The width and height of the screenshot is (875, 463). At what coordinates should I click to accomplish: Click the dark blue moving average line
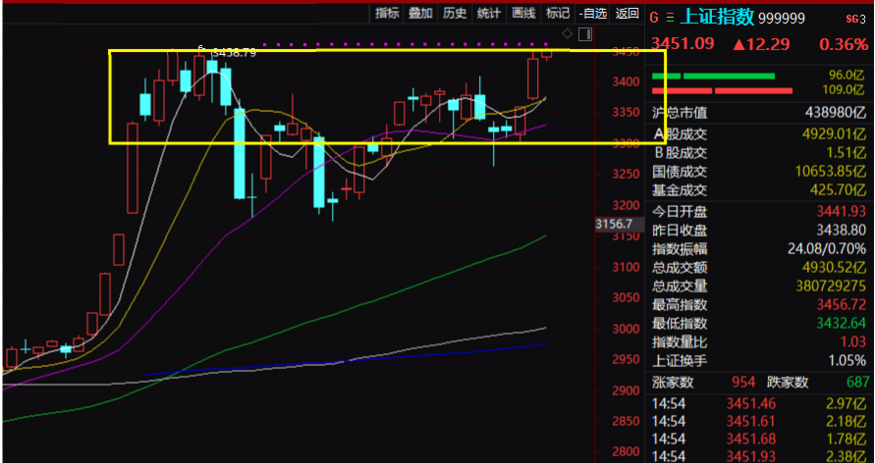346,360
